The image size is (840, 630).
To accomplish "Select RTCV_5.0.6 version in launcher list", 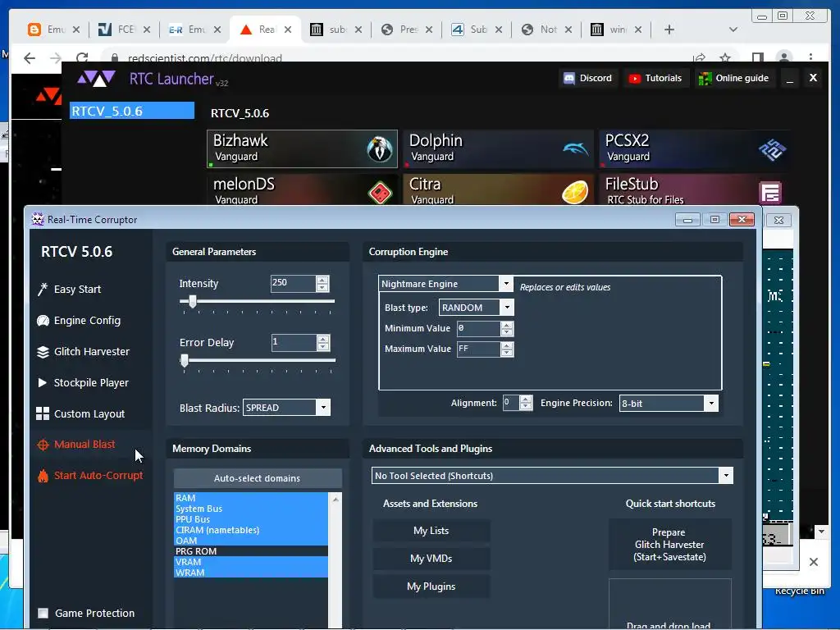I will click(132, 111).
